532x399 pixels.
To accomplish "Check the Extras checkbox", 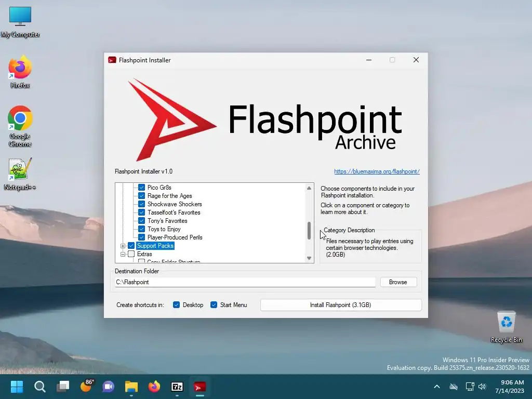I will [x=131, y=254].
